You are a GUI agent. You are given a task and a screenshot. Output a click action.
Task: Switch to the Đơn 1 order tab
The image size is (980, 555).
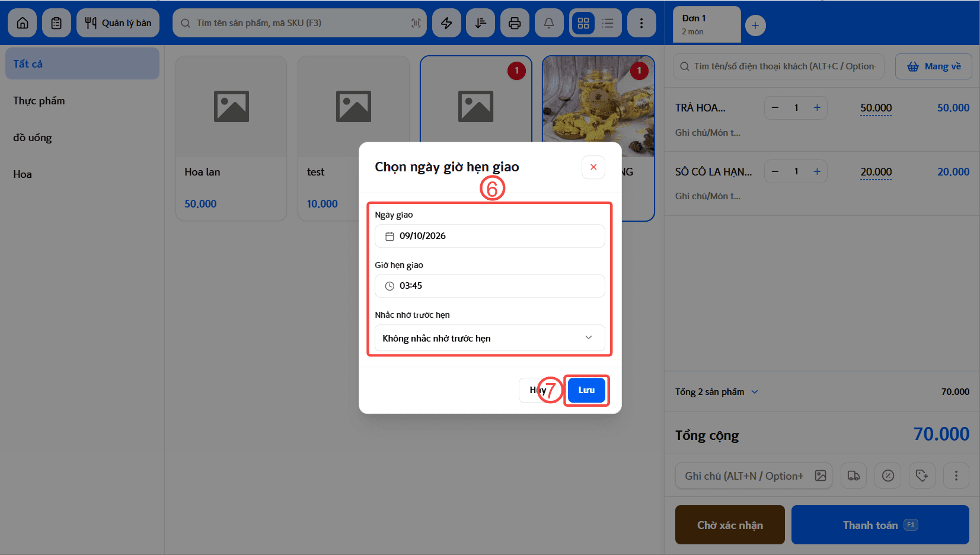point(707,24)
